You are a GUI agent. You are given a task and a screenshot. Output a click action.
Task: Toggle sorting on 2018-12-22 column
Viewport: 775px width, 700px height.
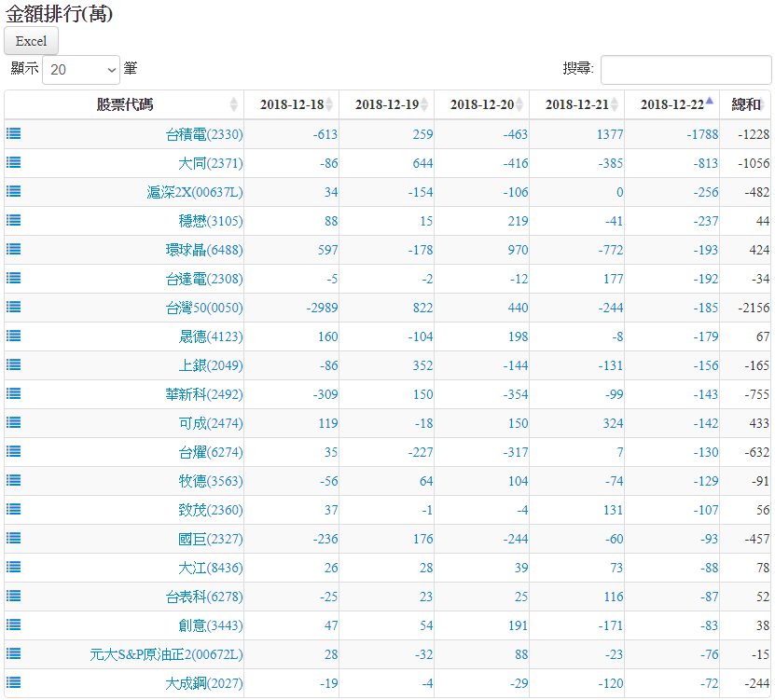pos(671,104)
